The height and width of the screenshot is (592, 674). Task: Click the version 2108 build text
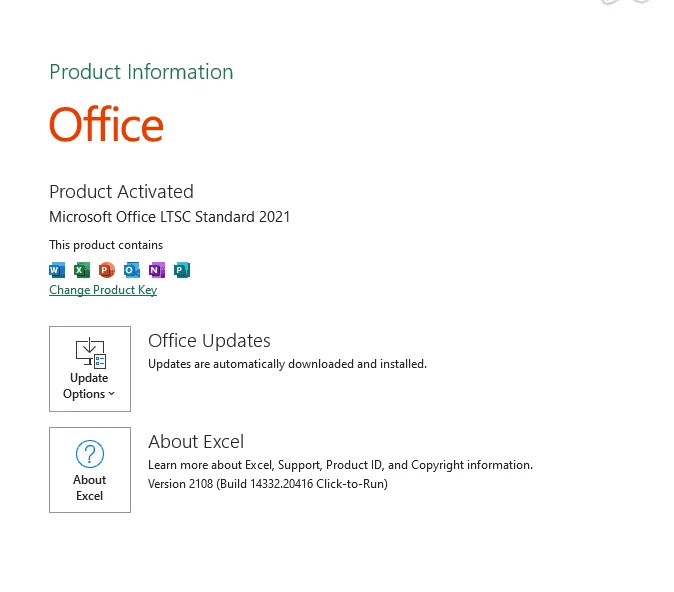click(x=268, y=484)
